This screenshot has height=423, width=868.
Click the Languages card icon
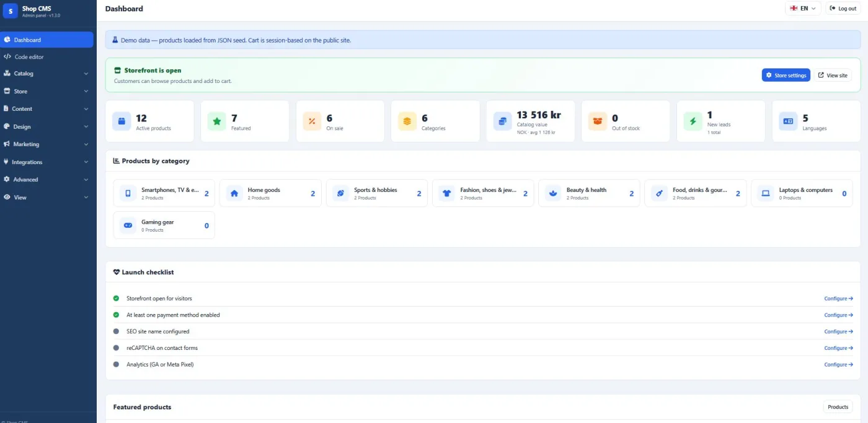tap(788, 121)
